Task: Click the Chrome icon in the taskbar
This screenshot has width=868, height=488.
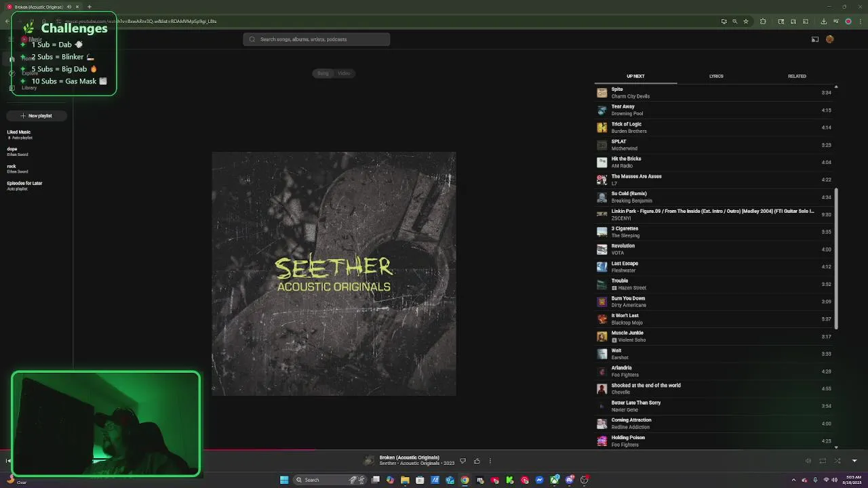Action: 465,480
